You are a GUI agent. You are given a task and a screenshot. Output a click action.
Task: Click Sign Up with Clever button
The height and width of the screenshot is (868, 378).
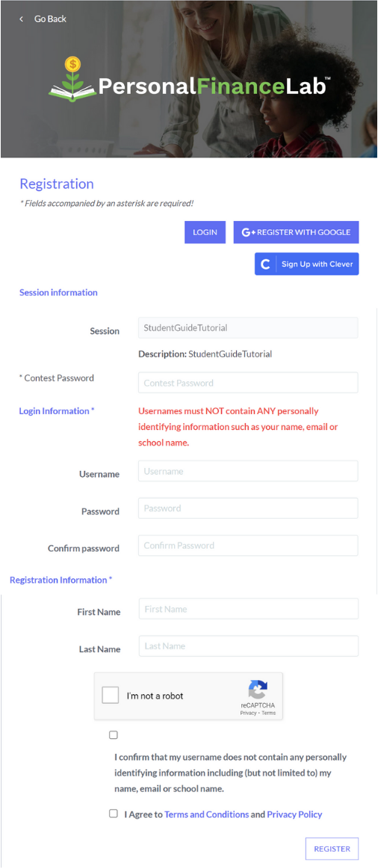point(307,264)
